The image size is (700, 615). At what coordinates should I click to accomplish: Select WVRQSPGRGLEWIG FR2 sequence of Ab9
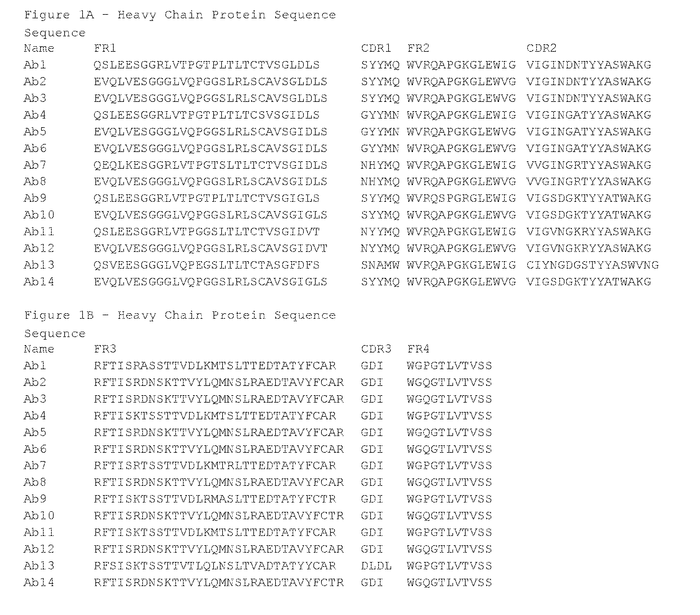coord(461,198)
